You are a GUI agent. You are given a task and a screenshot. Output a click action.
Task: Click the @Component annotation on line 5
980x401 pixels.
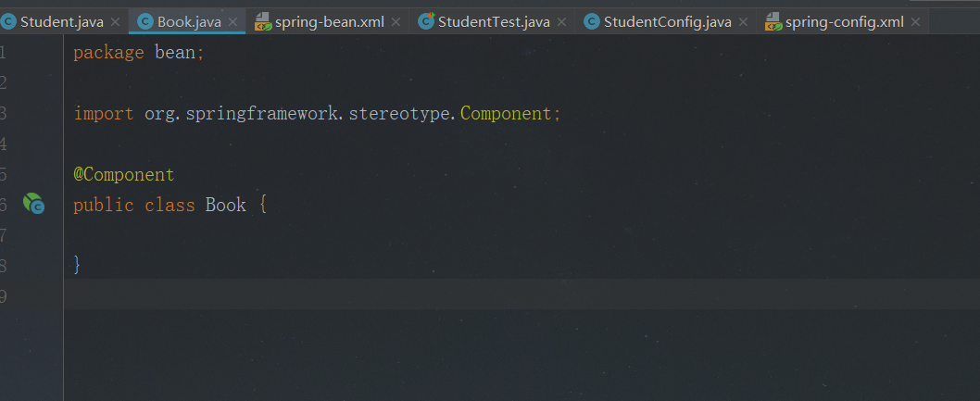click(x=124, y=174)
